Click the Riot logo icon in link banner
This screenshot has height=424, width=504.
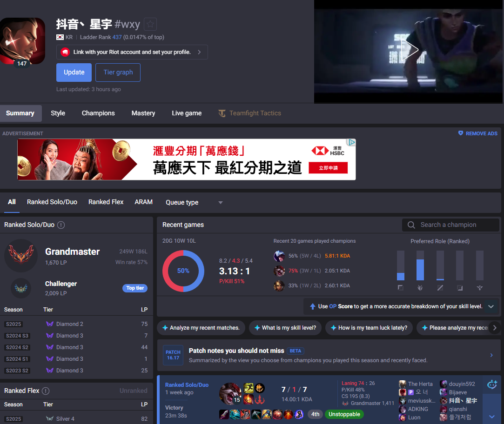coord(65,52)
